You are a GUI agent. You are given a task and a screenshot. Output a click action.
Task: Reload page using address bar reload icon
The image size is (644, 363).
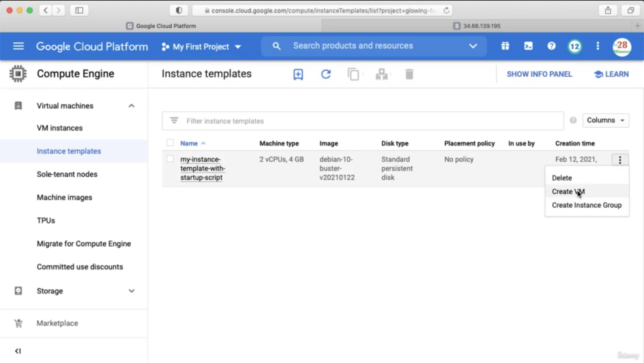[446, 11]
